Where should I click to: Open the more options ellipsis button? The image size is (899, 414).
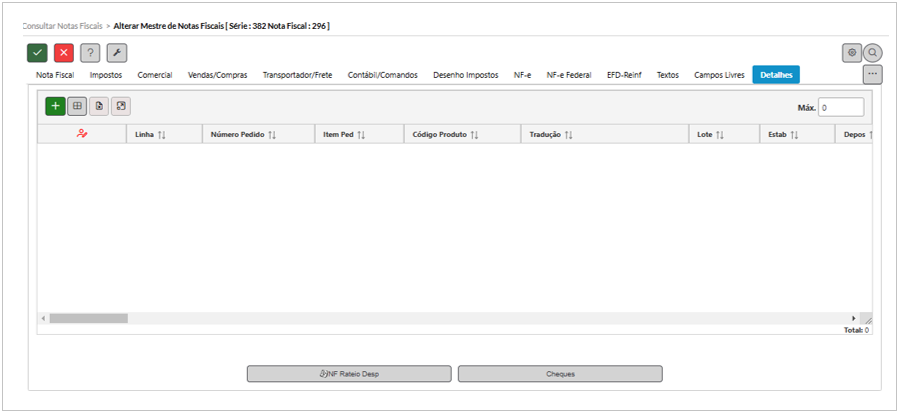(872, 75)
